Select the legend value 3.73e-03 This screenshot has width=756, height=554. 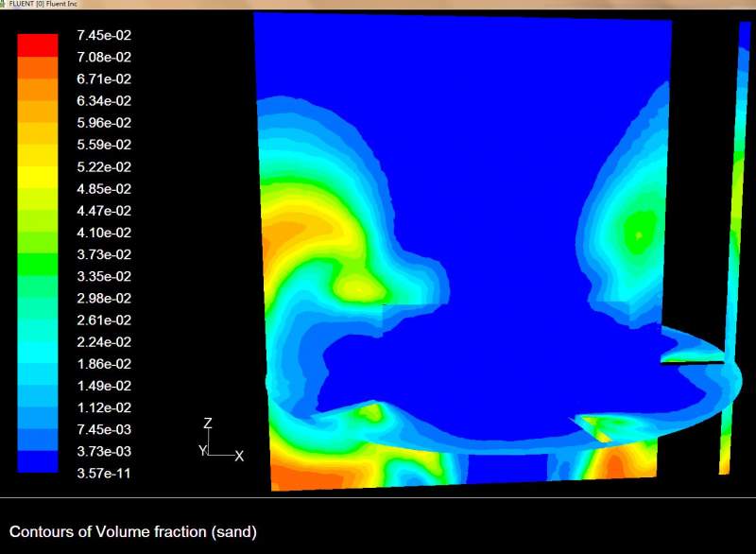pyautogui.click(x=104, y=452)
